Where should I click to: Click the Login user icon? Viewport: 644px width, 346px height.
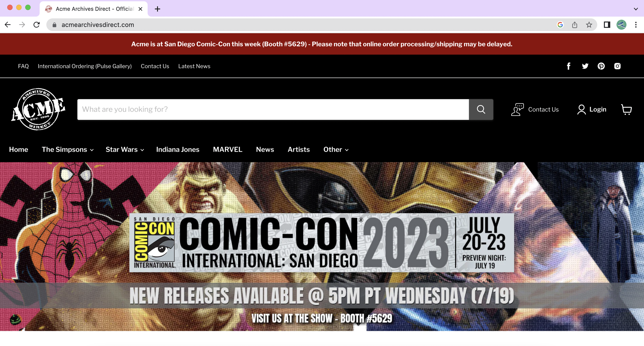(x=581, y=109)
